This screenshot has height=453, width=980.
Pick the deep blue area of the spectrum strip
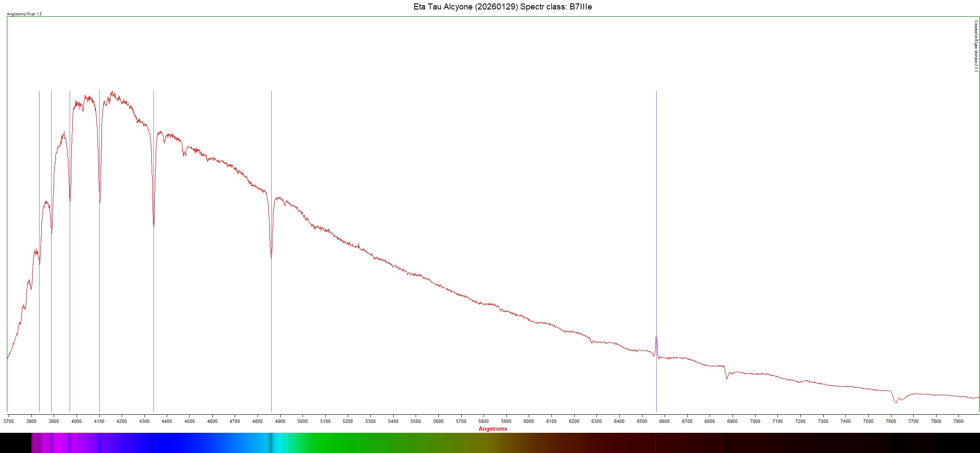(x=172, y=443)
